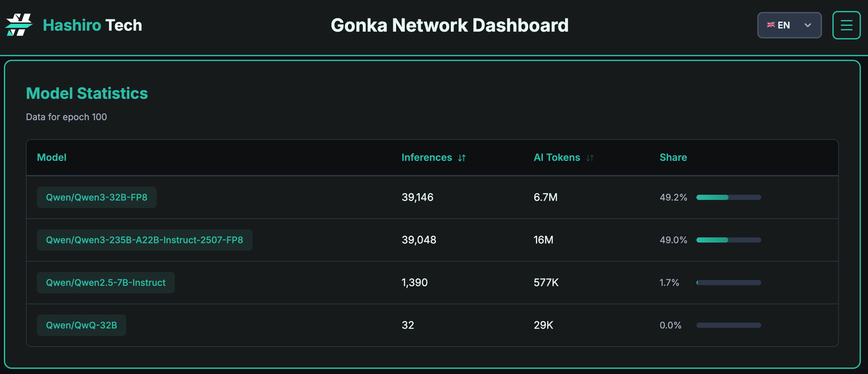
Task: Click the Hashiro Tech logo icon
Action: 19,25
